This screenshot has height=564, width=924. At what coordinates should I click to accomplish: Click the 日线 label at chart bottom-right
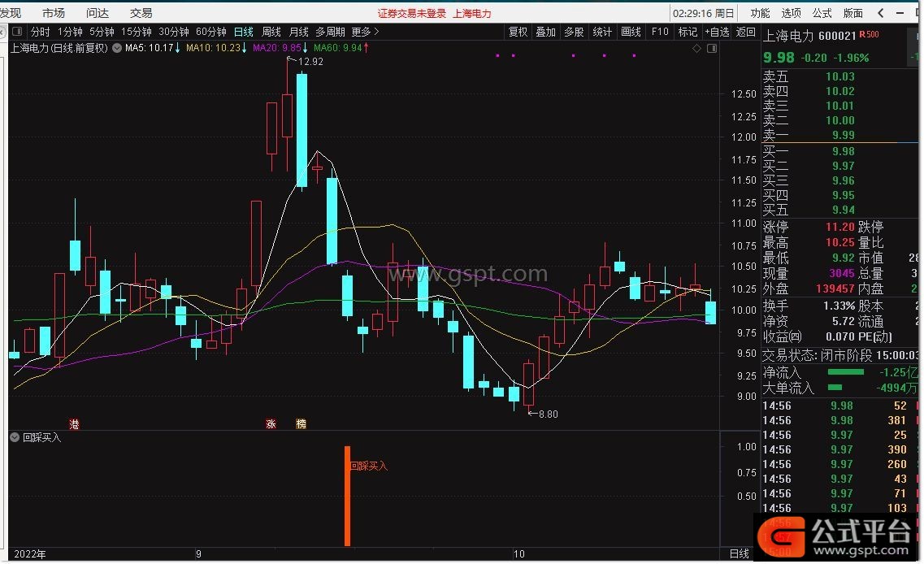[740, 554]
